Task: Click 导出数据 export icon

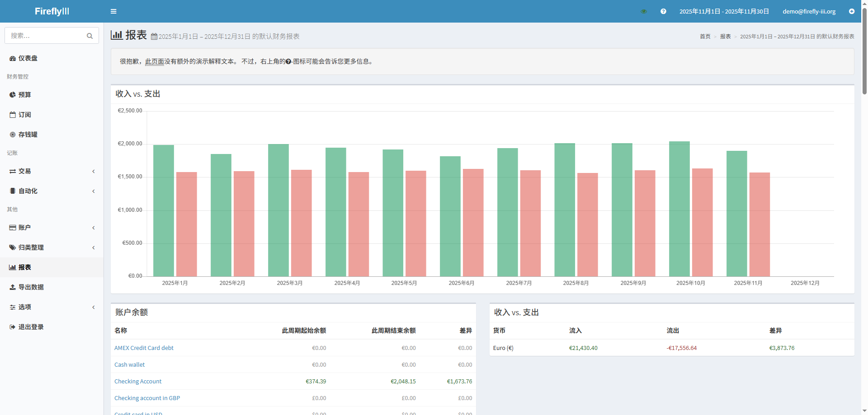Action: point(13,287)
